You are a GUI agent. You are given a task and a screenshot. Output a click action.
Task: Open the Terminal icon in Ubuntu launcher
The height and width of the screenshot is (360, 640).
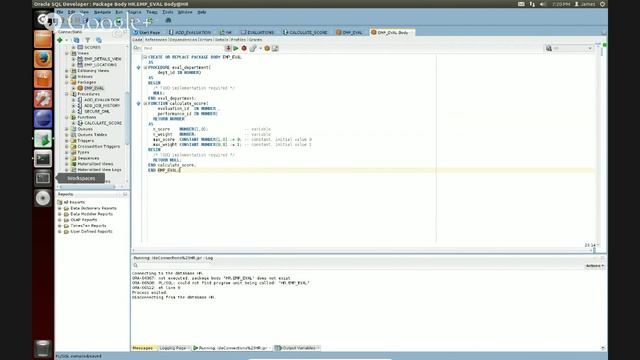point(43,158)
